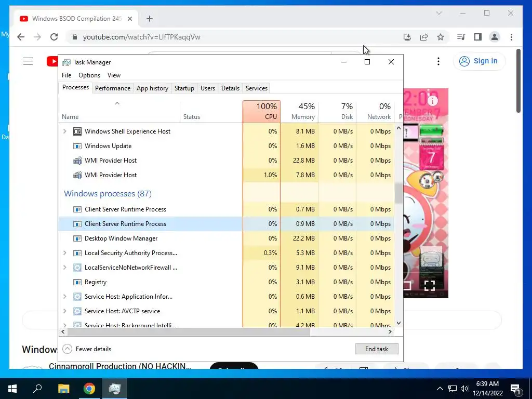Open Chrome's three-dot menu

point(511,37)
